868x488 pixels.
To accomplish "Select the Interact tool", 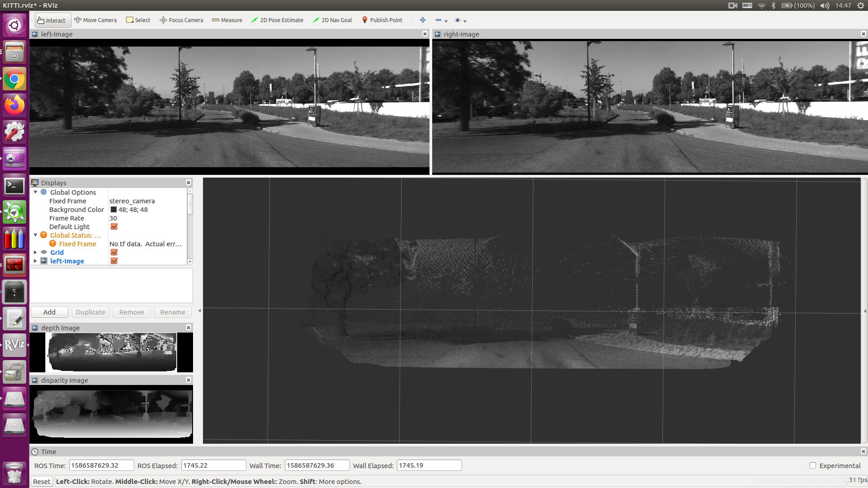I will coord(53,20).
